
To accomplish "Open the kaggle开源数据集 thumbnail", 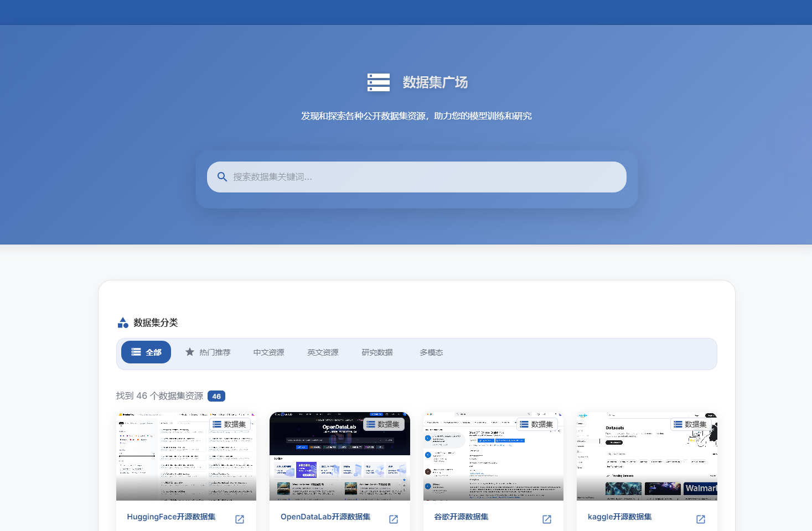I will tap(647, 456).
